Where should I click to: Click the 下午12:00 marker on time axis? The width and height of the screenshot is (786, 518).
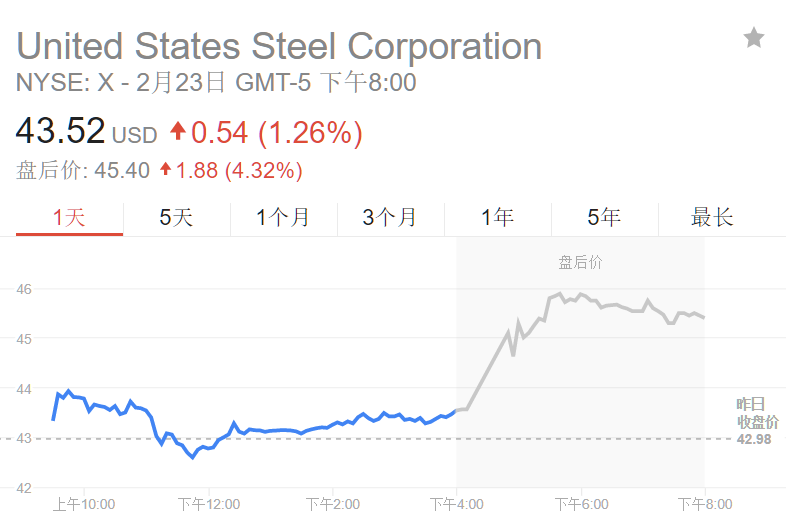tap(207, 504)
